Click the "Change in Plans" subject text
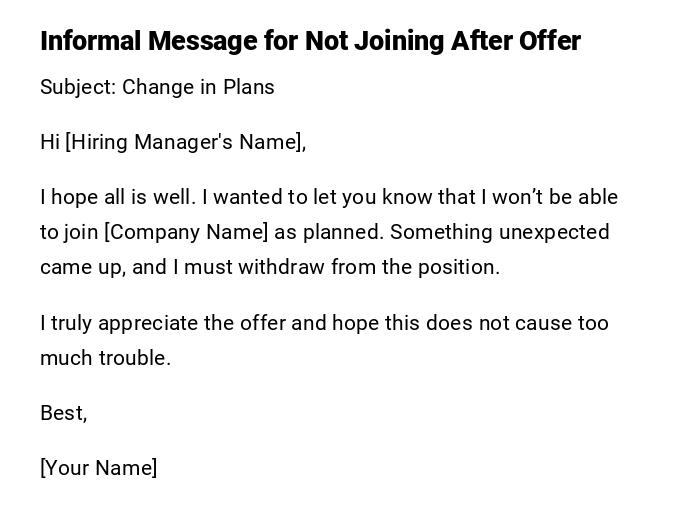The width and height of the screenshot is (700, 530). [x=198, y=87]
